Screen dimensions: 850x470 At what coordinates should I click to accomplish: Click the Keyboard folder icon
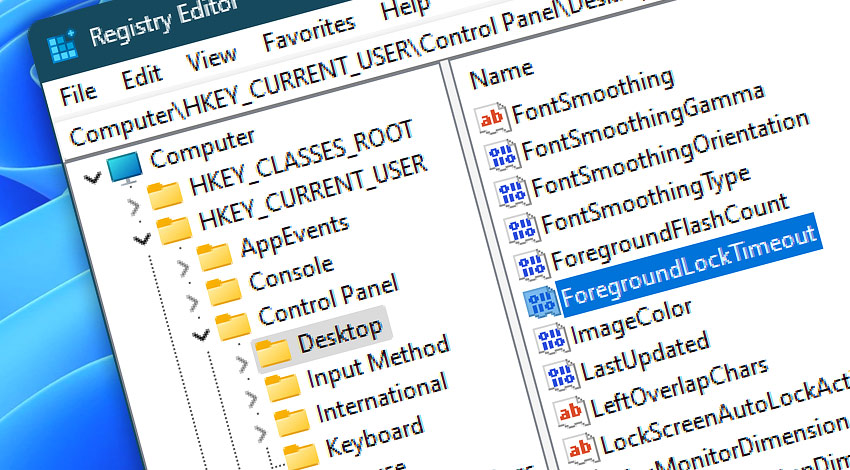point(301,456)
